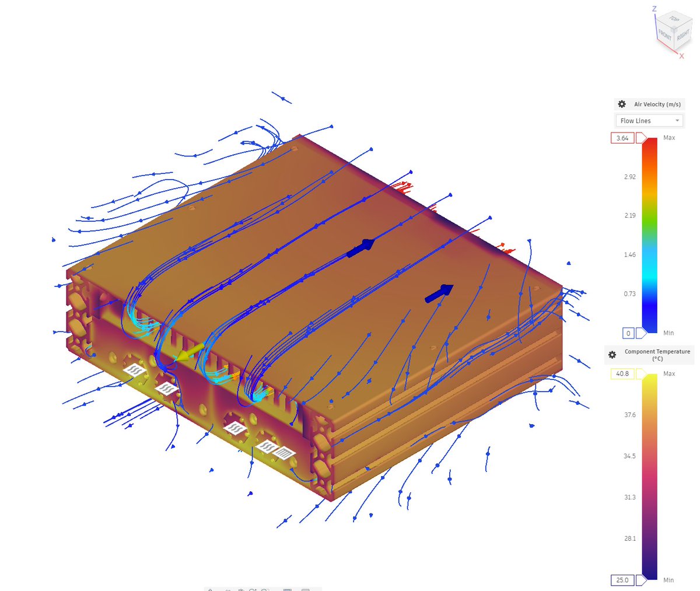Select the heat glyph below the yellow arrow

pyautogui.click(x=167, y=388)
